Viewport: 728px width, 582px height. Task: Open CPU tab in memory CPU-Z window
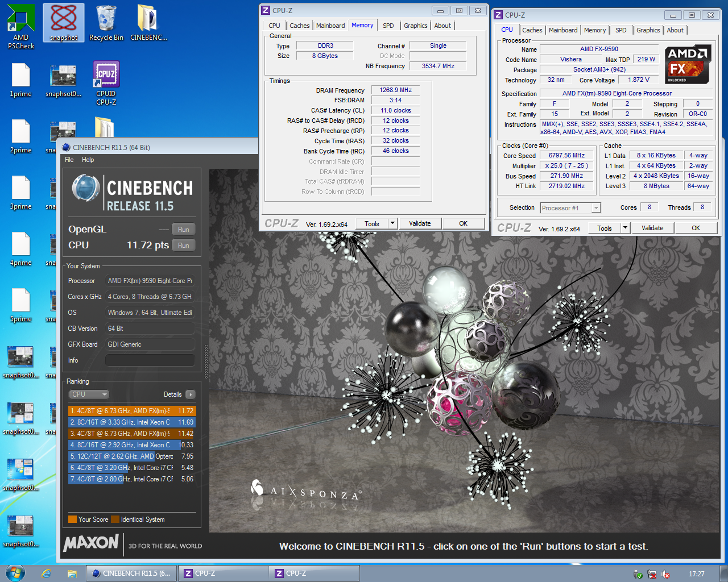(275, 26)
